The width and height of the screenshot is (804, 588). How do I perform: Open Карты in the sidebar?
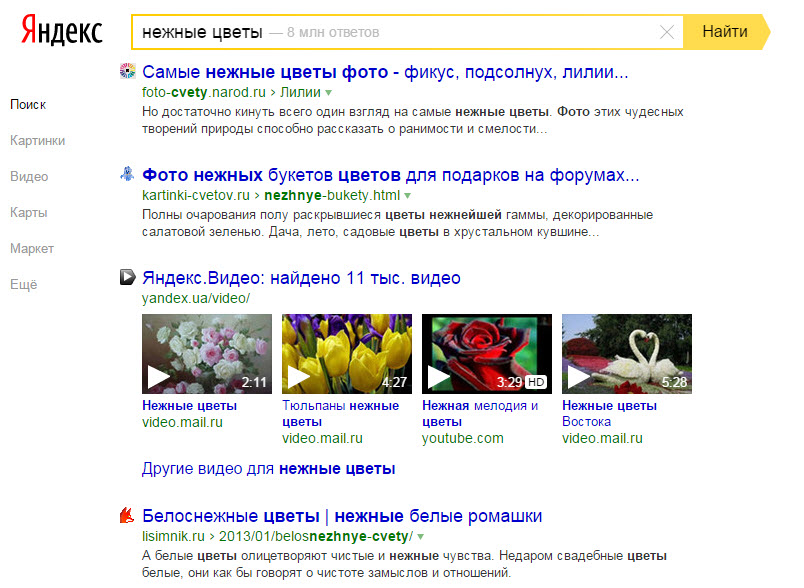(x=29, y=212)
